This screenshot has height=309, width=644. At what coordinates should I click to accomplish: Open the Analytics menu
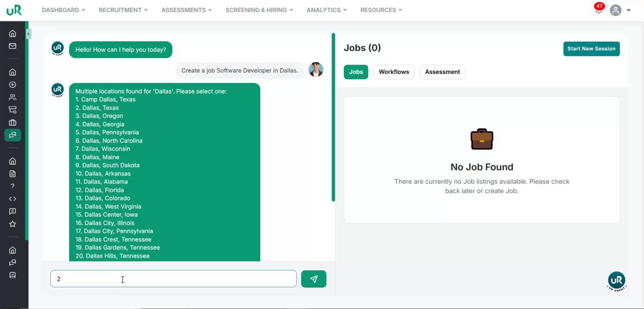point(327,10)
